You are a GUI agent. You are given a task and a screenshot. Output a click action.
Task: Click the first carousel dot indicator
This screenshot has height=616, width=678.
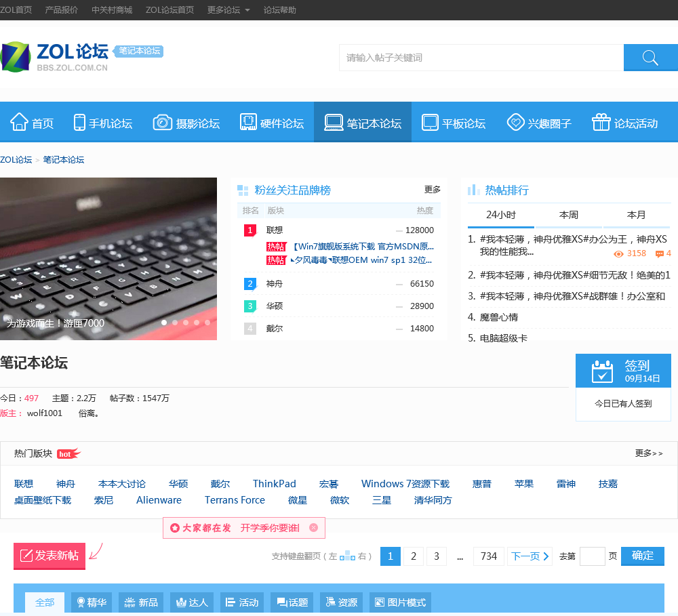click(x=164, y=323)
